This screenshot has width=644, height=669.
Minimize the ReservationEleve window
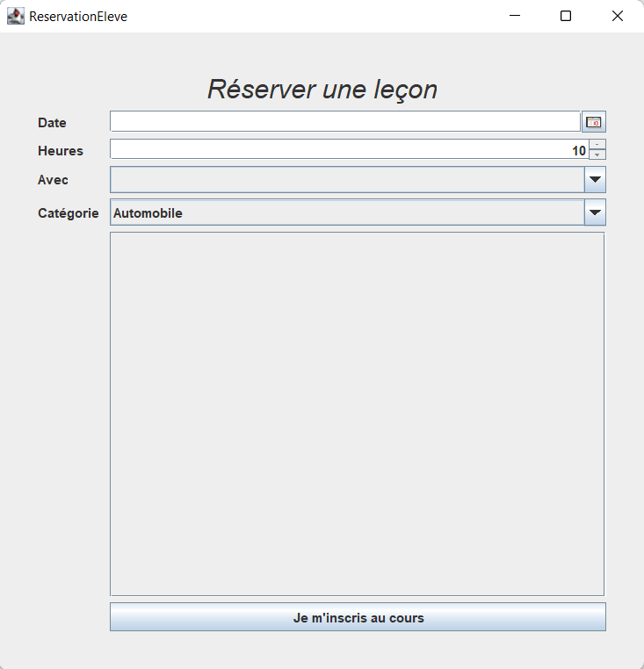tap(515, 16)
